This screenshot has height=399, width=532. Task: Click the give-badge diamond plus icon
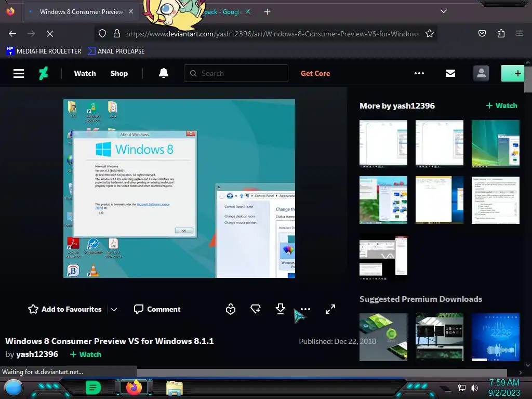(256, 309)
